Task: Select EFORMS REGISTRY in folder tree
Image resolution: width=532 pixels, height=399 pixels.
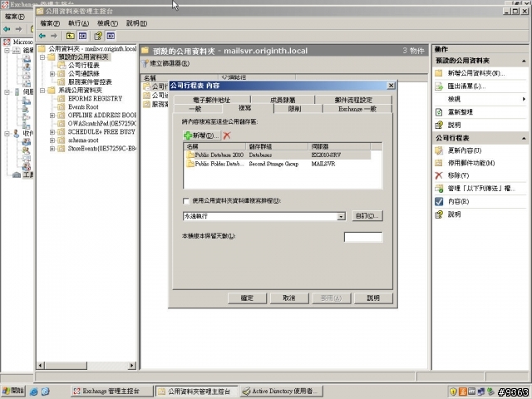Action: 95,99
